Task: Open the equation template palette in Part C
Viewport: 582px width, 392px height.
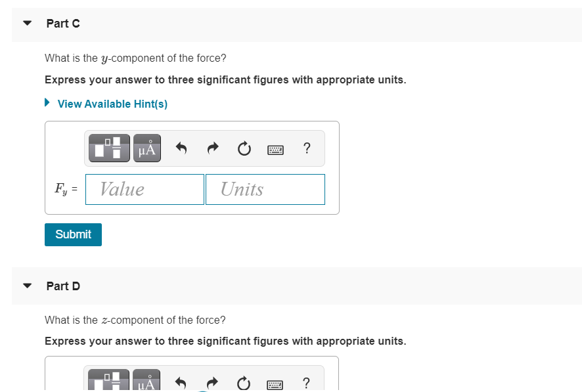Action: (x=108, y=148)
